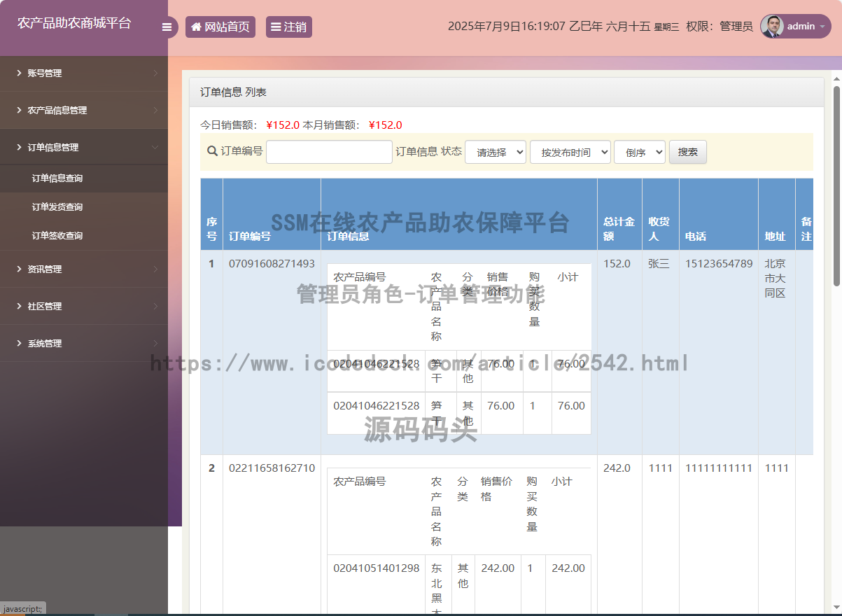Expand 资讯管理 menu
This screenshot has width=842, height=616.
pos(84,269)
